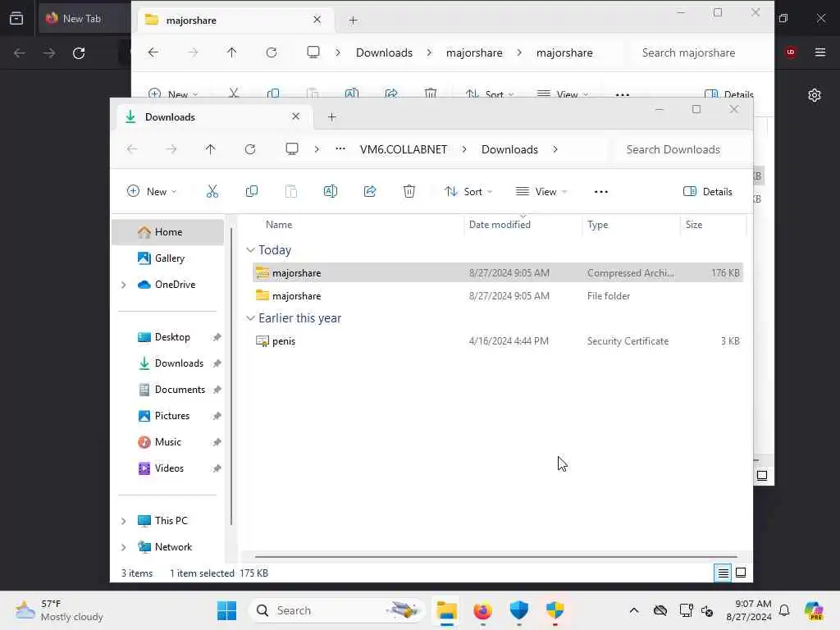Click the Cut icon in Downloads window toolbar
840x630 pixels.
[212, 191]
